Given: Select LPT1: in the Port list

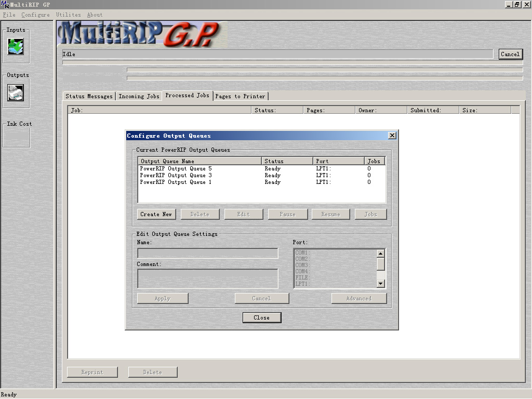Looking at the screenshot, I should click(335, 284).
